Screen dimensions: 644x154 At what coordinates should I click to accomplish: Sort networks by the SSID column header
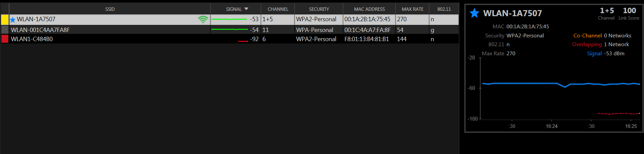tap(110, 9)
